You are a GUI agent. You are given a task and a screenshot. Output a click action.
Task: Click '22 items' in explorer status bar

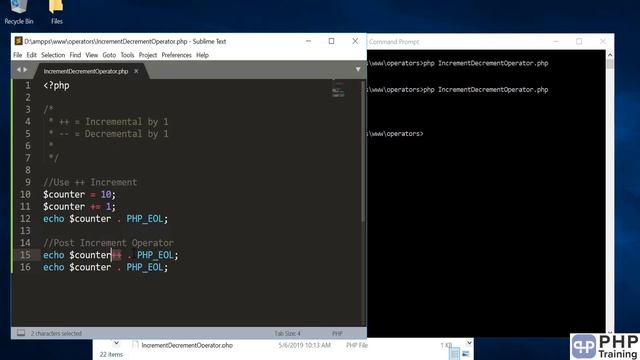coord(111,354)
